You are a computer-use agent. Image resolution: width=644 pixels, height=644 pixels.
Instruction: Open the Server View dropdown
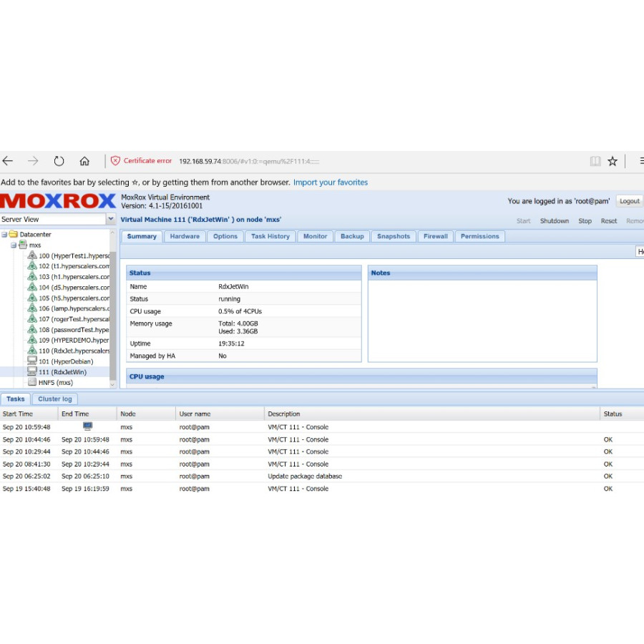(110, 219)
